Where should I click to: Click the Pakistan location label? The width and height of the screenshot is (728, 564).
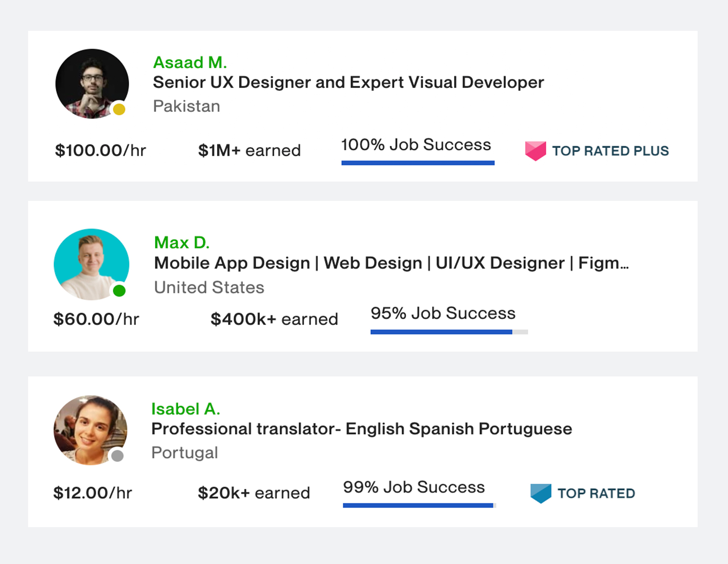tap(186, 106)
